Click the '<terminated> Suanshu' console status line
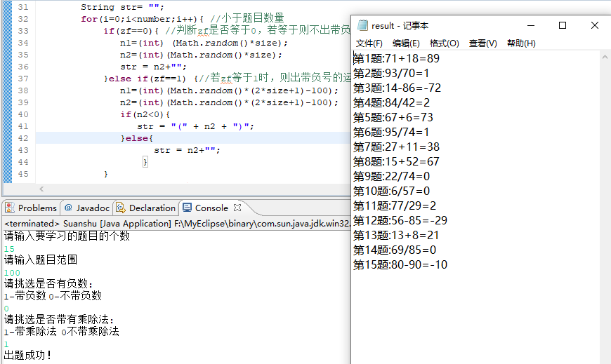Image resolution: width=611 pixels, height=364 pixels. click(177, 224)
